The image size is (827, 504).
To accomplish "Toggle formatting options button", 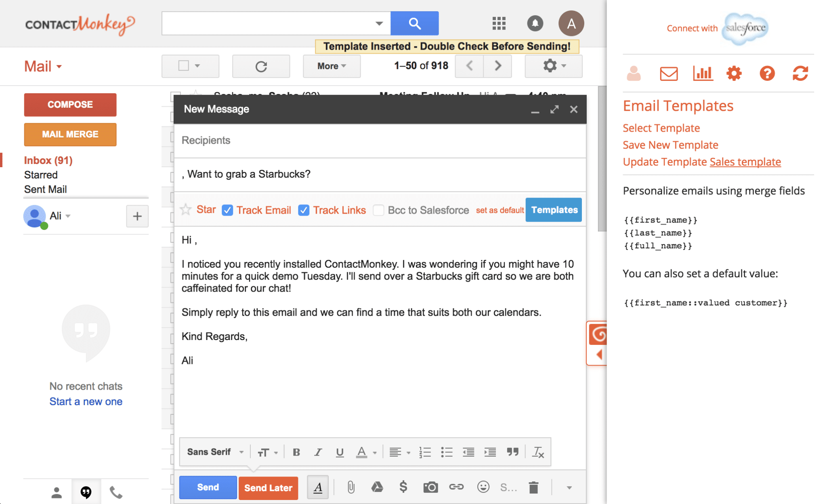I will 318,487.
